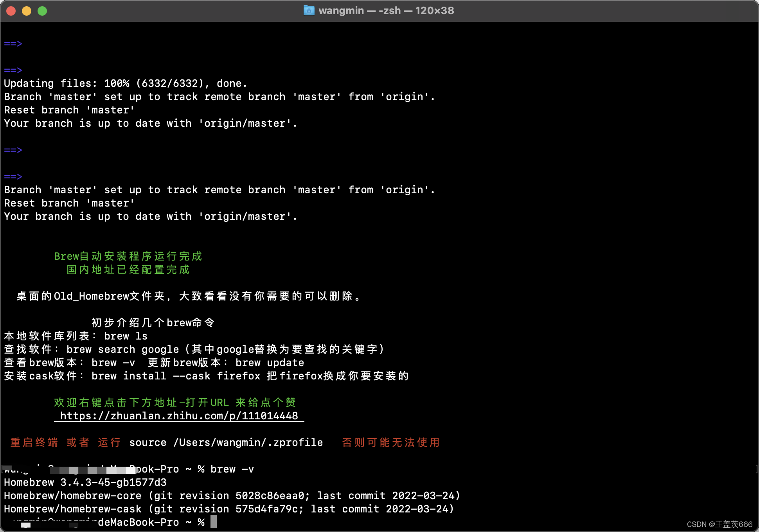Viewport: 759px width, 532px height.
Task: Click the 'CSDN @王盖茨666' watermark
Action: coord(719,524)
